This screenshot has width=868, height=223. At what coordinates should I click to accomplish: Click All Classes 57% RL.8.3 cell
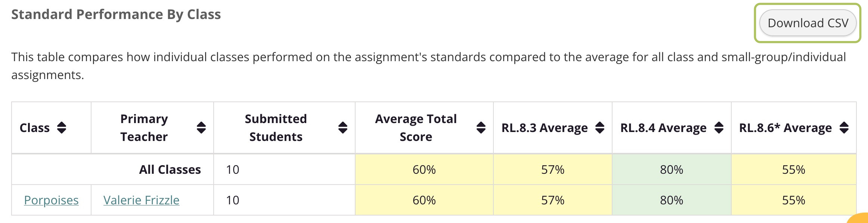[553, 170]
